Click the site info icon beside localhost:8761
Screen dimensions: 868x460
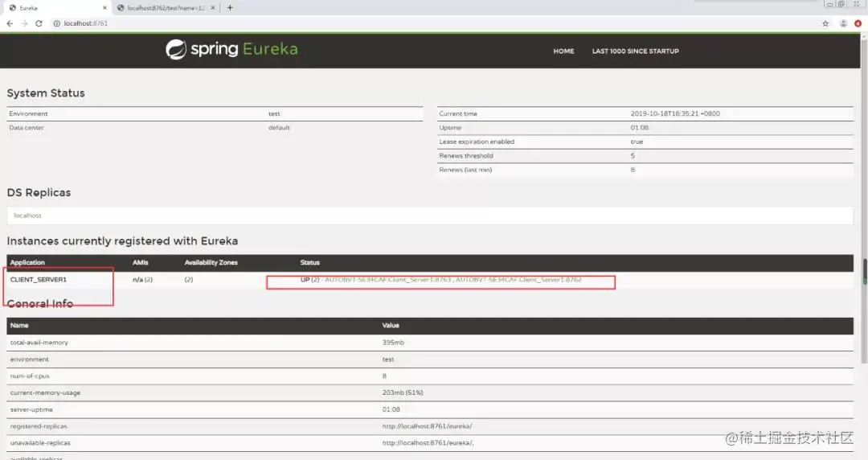click(56, 23)
